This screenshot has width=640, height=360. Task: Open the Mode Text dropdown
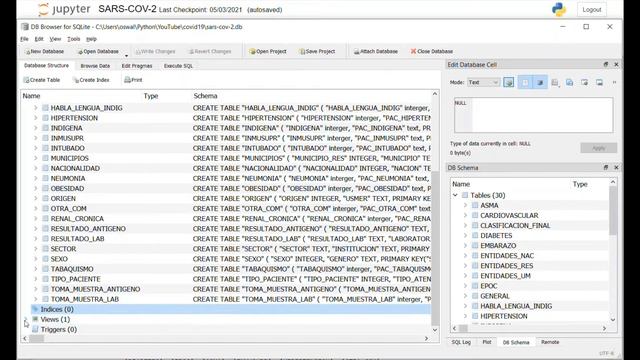pyautogui.click(x=483, y=82)
